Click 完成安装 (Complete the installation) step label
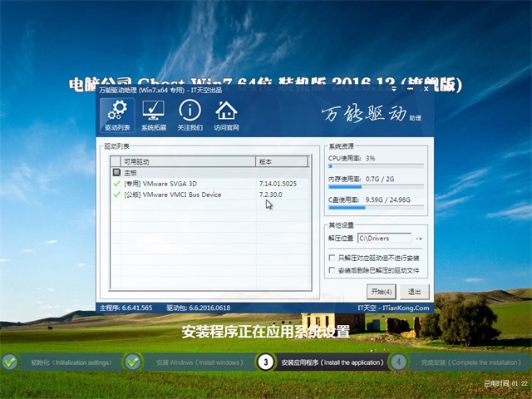This screenshot has height=399, width=532. (471, 362)
